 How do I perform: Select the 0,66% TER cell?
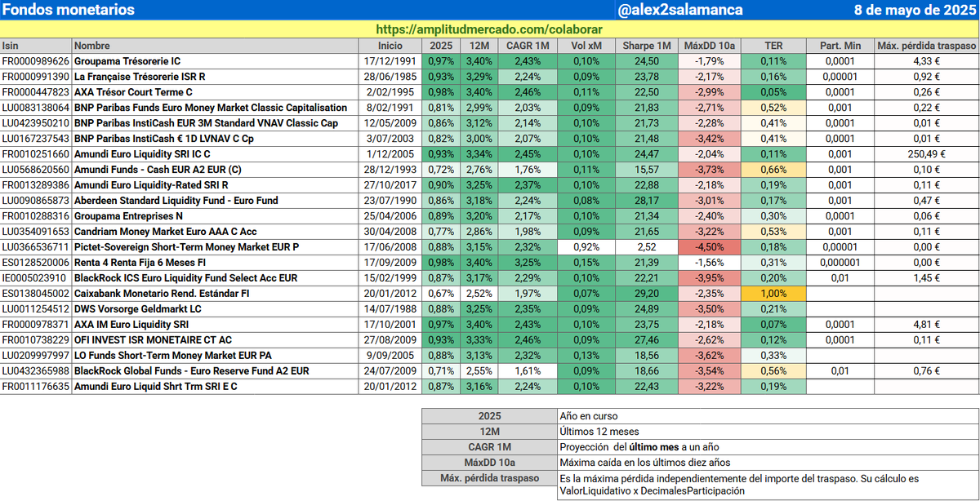[773, 170]
